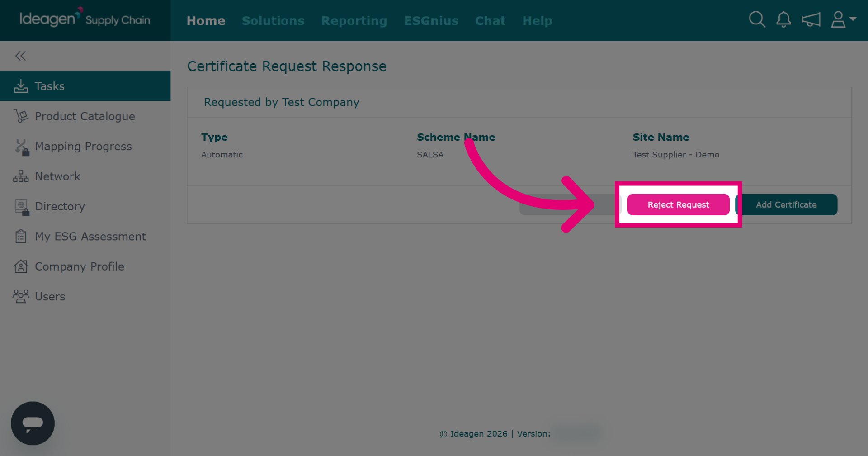Click the Tasks inbox tray icon

21,86
